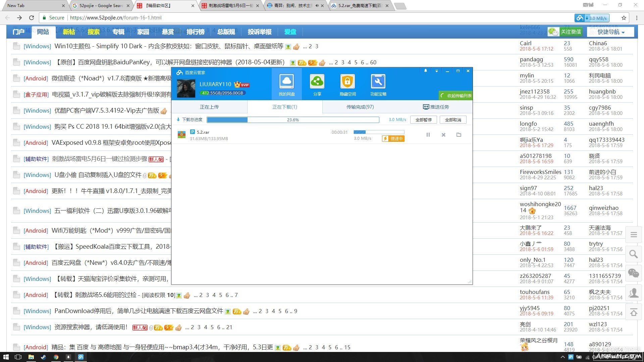Click the 全部暂停 pause-all button
This screenshot has height=362, width=644.
[423, 119]
